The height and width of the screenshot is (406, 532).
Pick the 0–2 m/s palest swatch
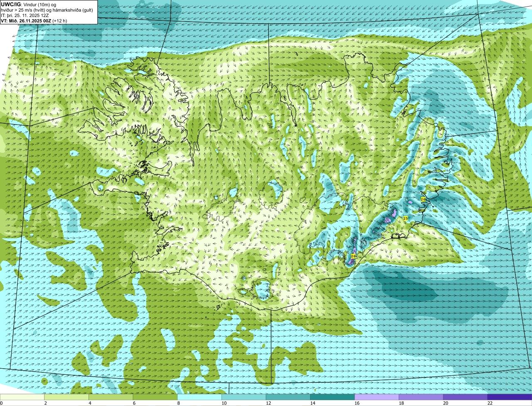coord(22,397)
